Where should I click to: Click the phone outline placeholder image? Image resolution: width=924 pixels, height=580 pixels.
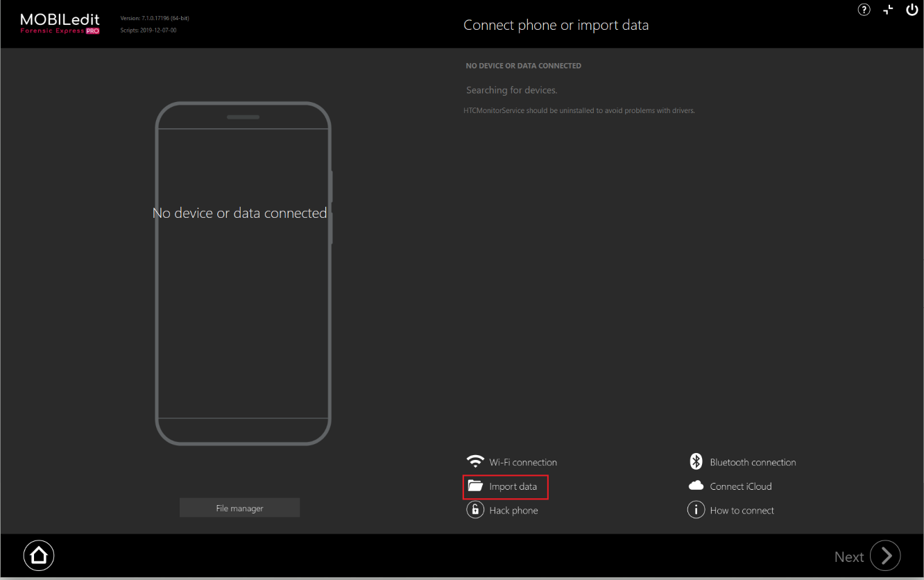[243, 273]
